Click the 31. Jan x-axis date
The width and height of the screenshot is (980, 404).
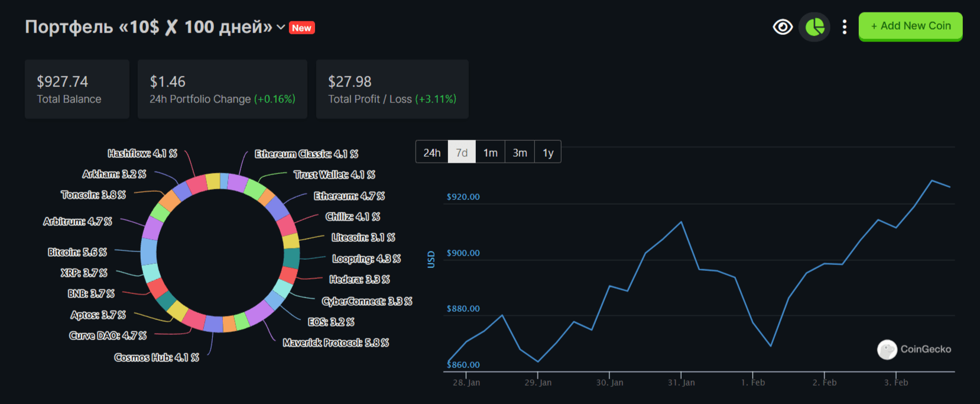coord(681,383)
